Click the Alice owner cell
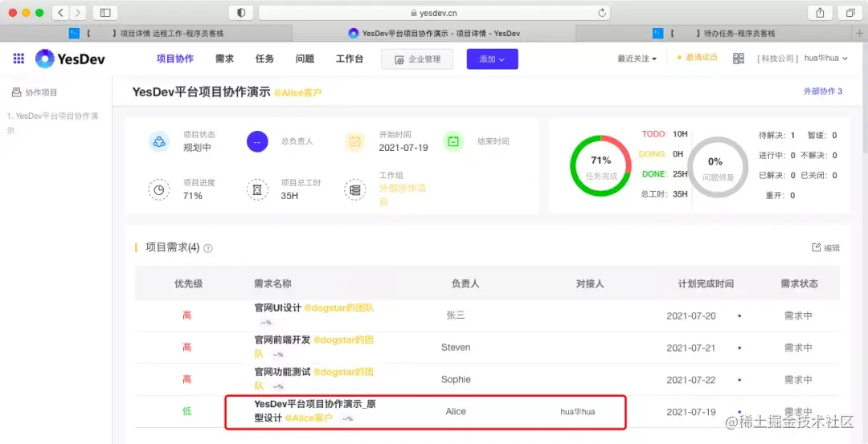The image size is (868, 444). (456, 411)
